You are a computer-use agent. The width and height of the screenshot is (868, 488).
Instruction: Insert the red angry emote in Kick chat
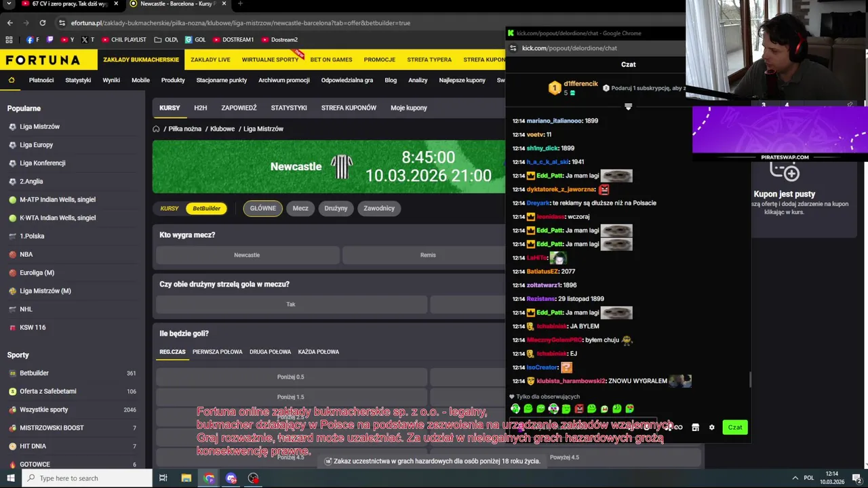tap(579, 409)
